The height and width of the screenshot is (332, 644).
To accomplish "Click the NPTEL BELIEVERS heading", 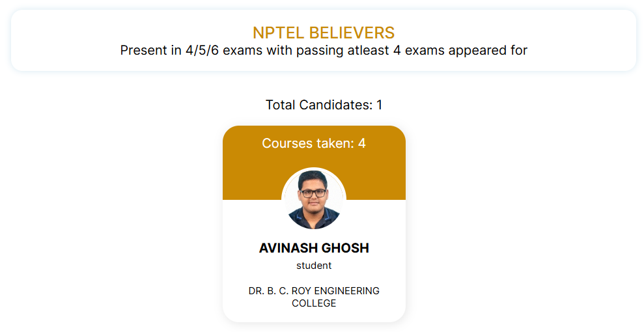I will coord(323,33).
